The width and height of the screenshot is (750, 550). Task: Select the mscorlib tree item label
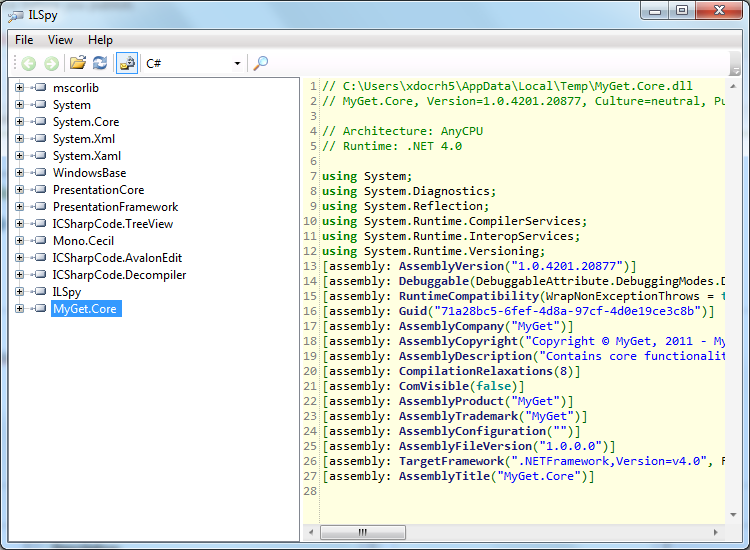click(x=76, y=88)
